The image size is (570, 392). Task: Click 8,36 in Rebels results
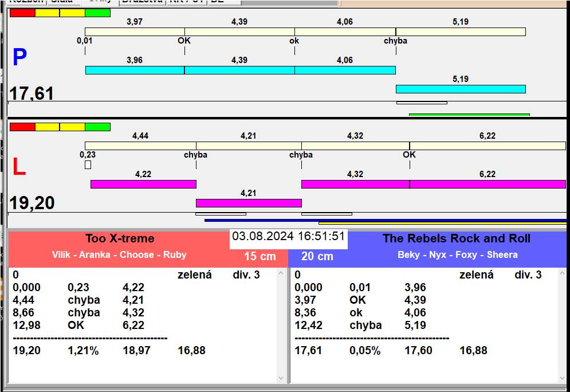pos(305,313)
